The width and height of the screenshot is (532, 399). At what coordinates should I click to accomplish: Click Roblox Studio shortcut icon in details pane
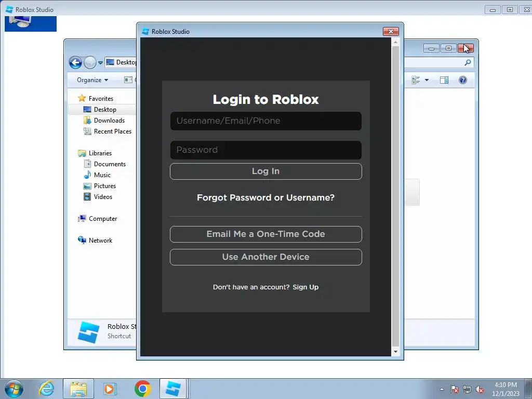tap(88, 332)
